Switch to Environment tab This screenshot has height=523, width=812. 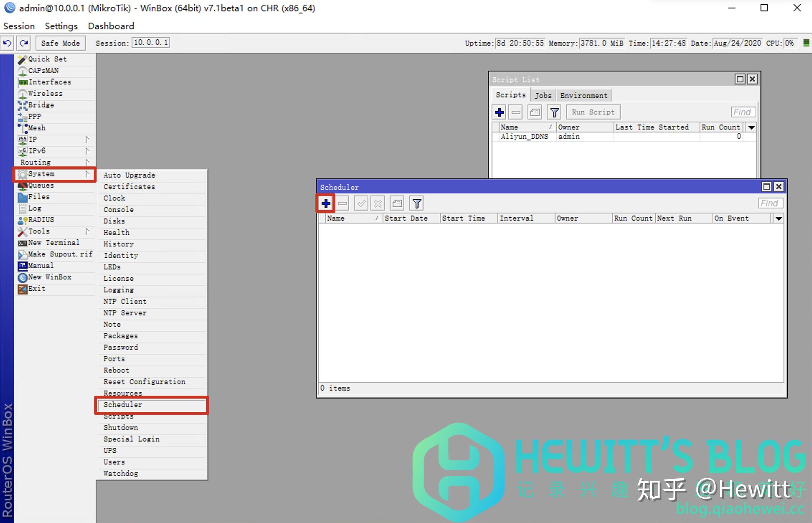point(584,95)
